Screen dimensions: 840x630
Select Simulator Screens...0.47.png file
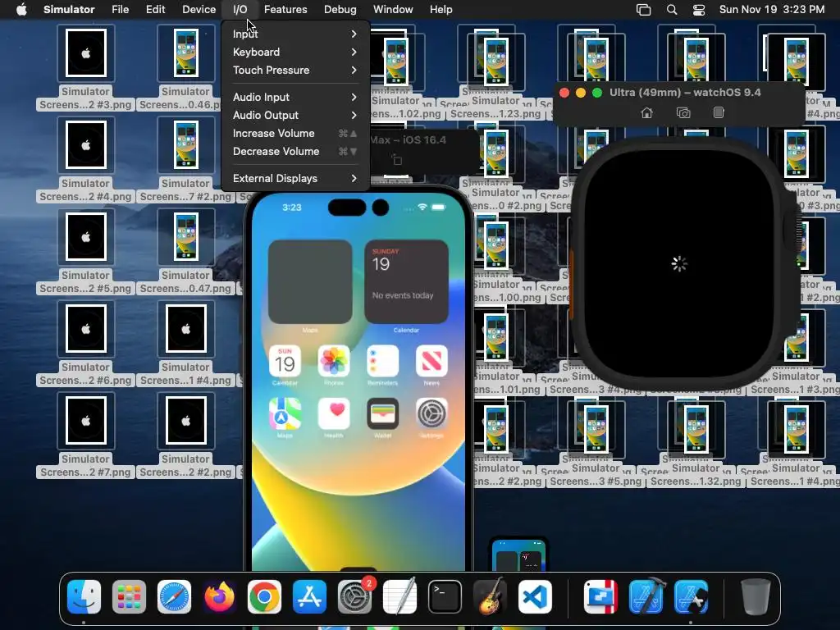[x=186, y=253]
